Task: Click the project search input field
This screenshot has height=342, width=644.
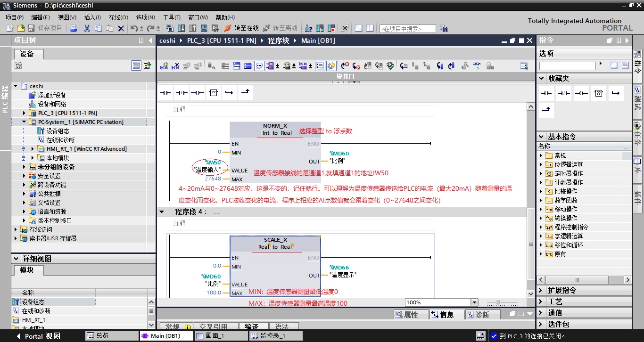Action: tap(407, 29)
